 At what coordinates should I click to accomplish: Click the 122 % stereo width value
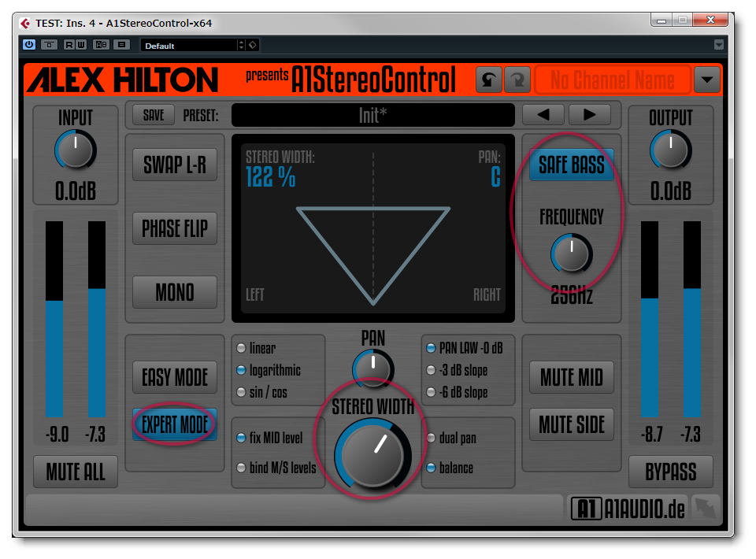tap(270, 177)
